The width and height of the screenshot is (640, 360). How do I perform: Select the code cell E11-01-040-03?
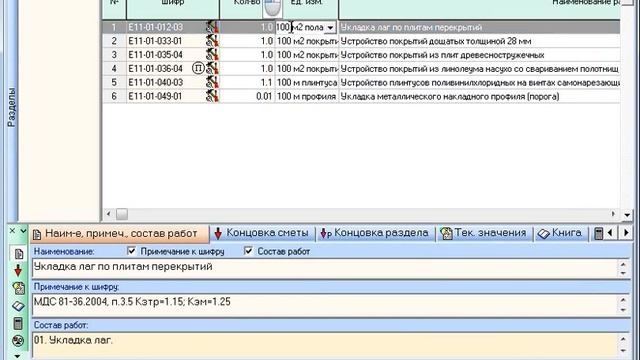point(156,82)
